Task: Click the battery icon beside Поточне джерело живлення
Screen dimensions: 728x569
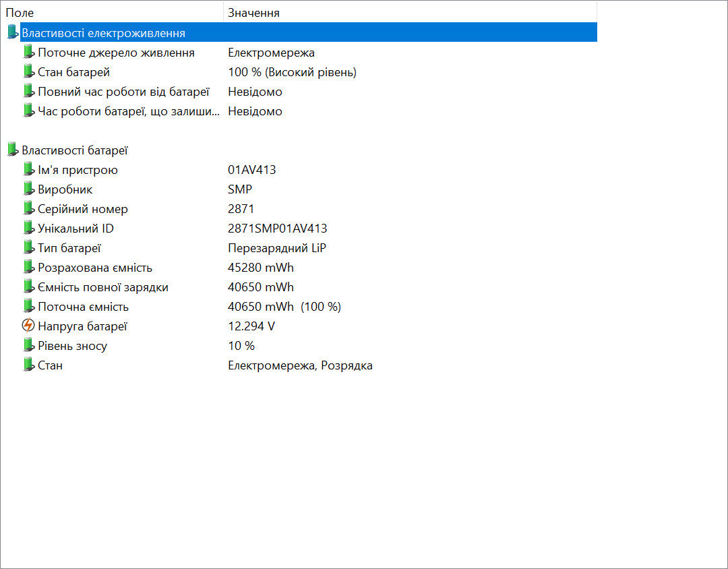Action: click(28, 53)
